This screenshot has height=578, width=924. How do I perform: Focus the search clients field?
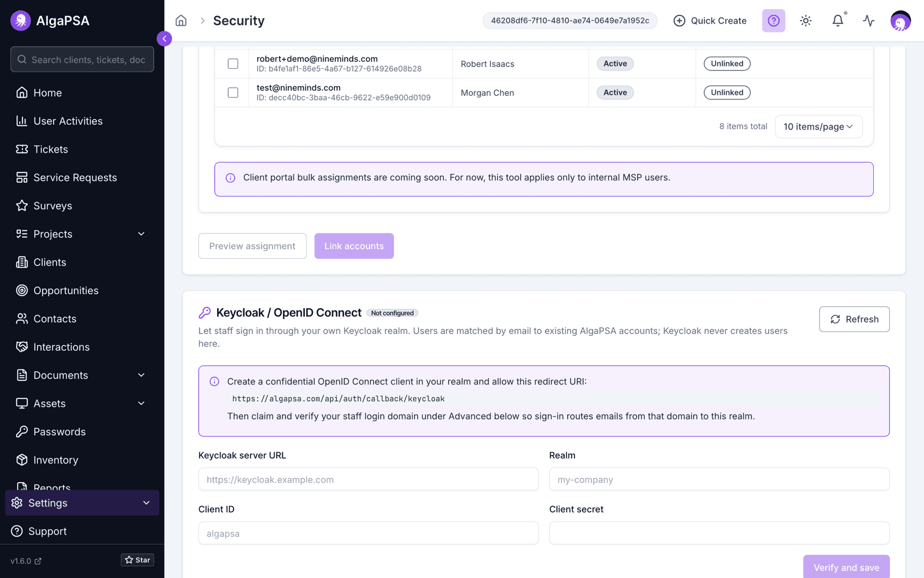[82, 60]
